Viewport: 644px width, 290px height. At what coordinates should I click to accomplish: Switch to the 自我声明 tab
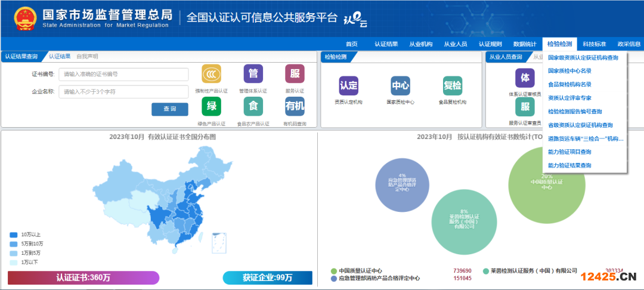click(87, 57)
